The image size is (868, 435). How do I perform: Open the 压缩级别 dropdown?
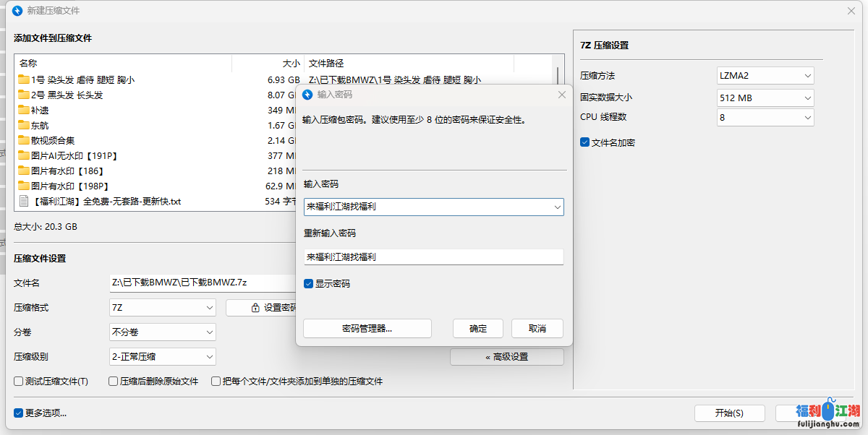click(163, 357)
